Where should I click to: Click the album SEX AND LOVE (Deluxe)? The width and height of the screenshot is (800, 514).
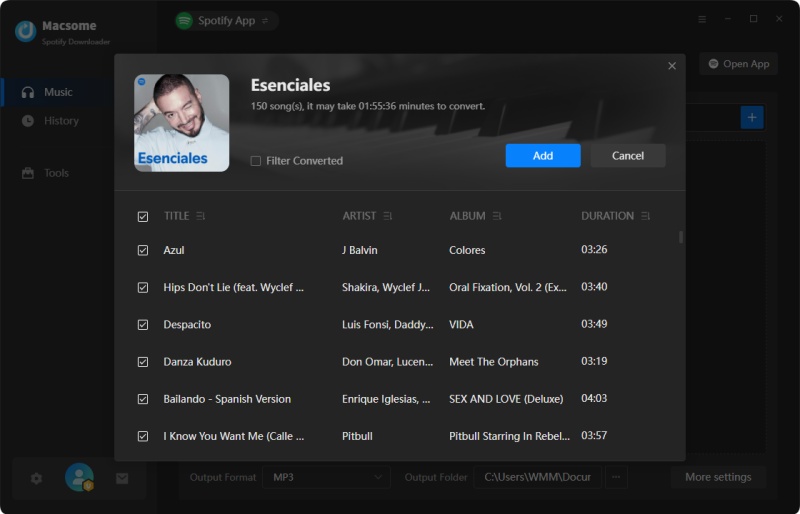(506, 399)
